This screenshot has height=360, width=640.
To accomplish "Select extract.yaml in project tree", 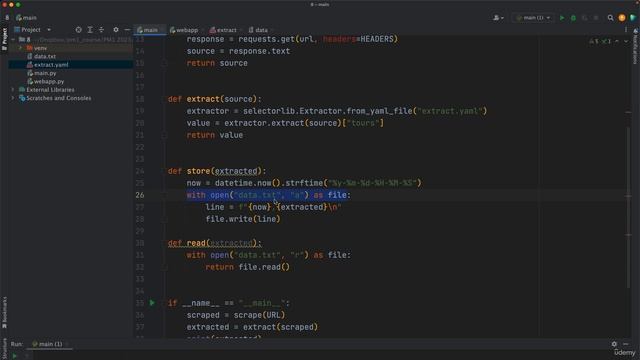I will coord(51,65).
